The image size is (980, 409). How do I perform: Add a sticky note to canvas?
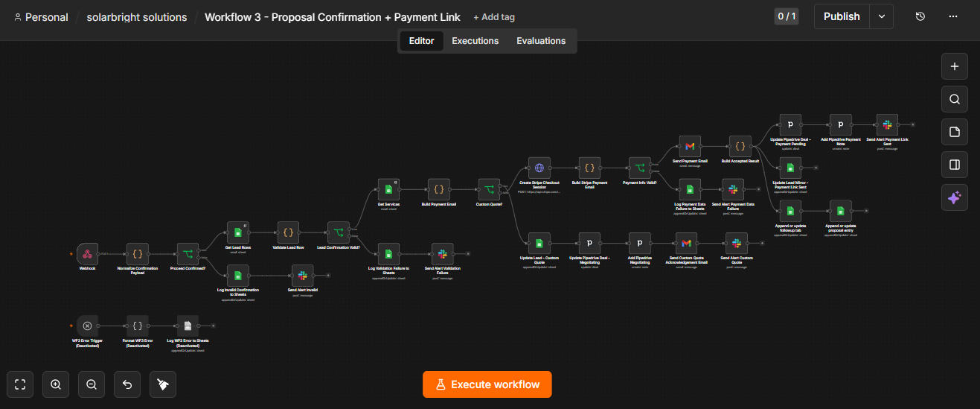coord(955,132)
